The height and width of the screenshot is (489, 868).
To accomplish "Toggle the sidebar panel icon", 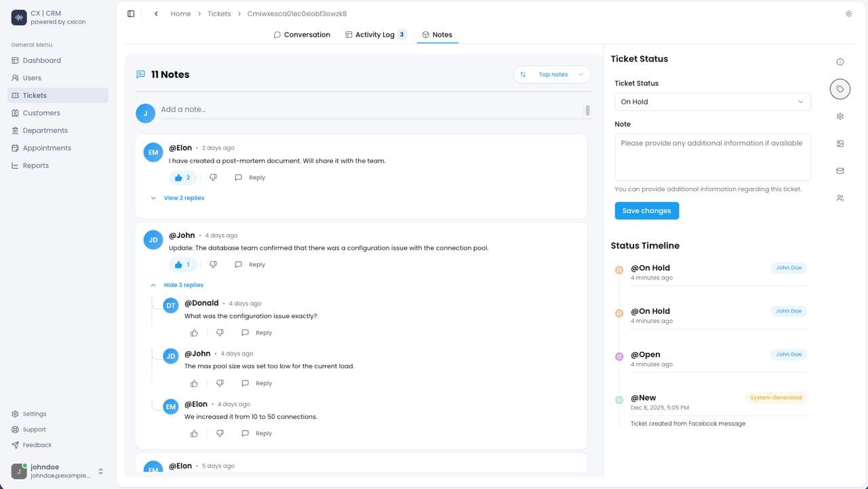I will coord(131,14).
